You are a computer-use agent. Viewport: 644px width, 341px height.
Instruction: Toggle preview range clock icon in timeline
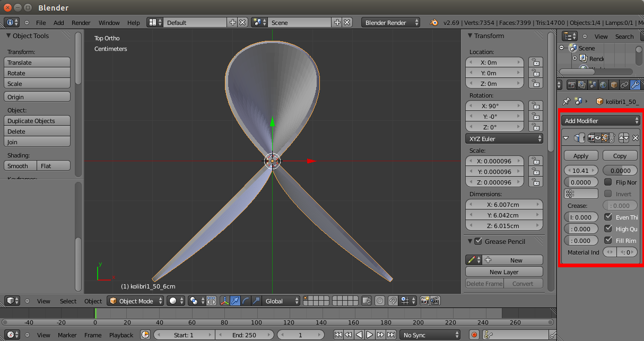(145, 335)
